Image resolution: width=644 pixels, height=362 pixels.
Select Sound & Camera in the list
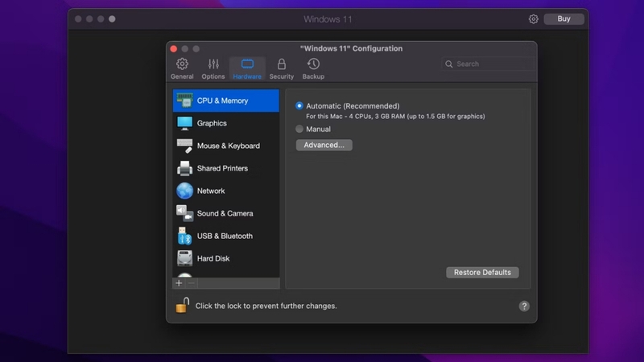[226, 213]
